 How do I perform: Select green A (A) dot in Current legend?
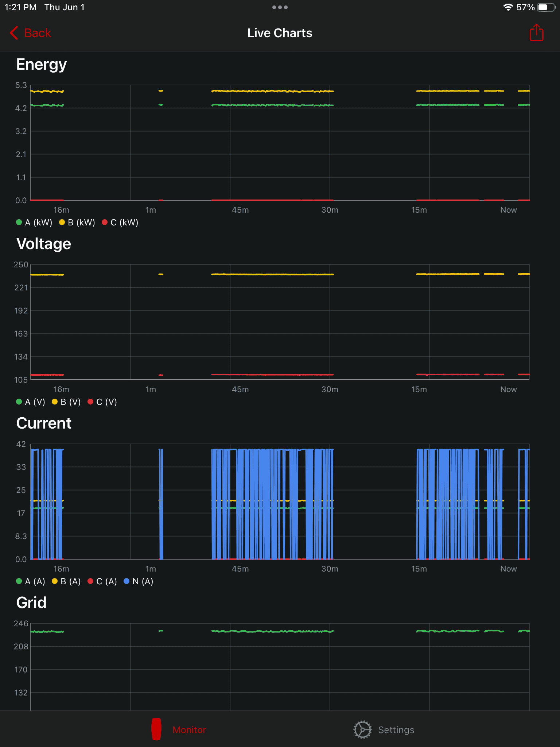(19, 581)
